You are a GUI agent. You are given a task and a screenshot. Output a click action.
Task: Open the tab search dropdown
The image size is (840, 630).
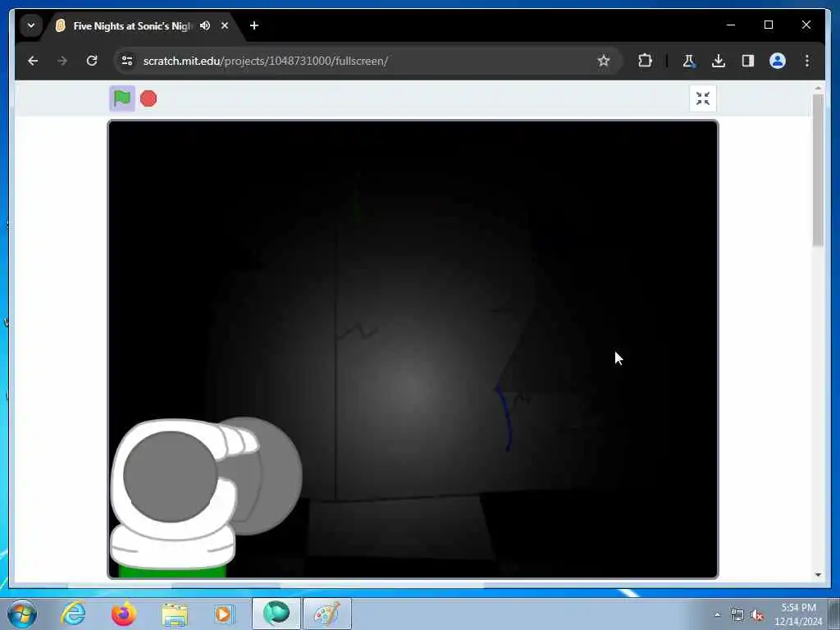point(31,25)
